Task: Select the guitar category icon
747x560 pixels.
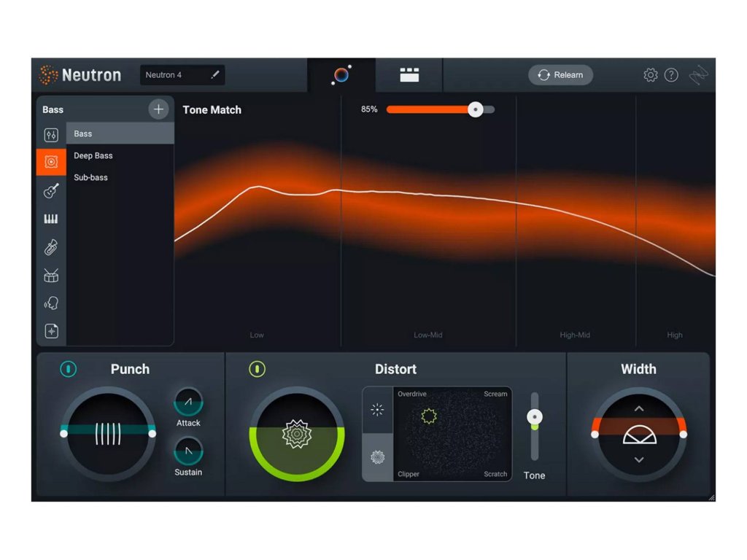Action: click(51, 190)
